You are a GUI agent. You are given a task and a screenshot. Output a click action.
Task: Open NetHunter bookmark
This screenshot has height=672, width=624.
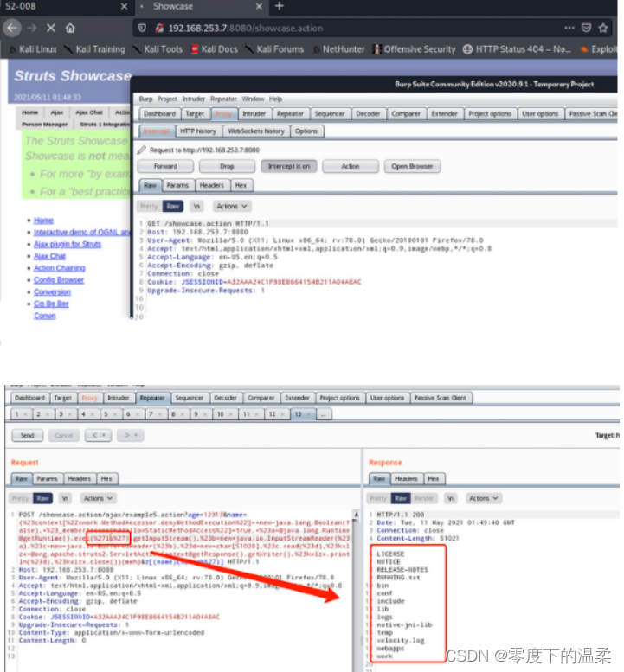tap(339, 49)
